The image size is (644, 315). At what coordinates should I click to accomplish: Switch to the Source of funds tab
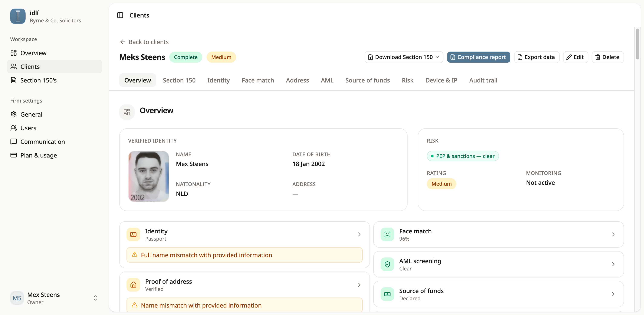tap(368, 80)
